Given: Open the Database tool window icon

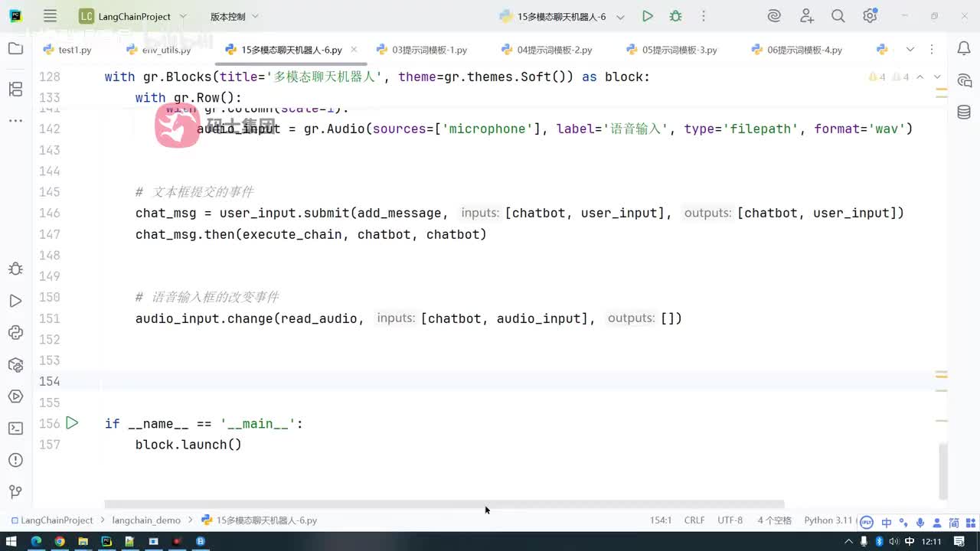Looking at the screenshot, I should click(964, 112).
